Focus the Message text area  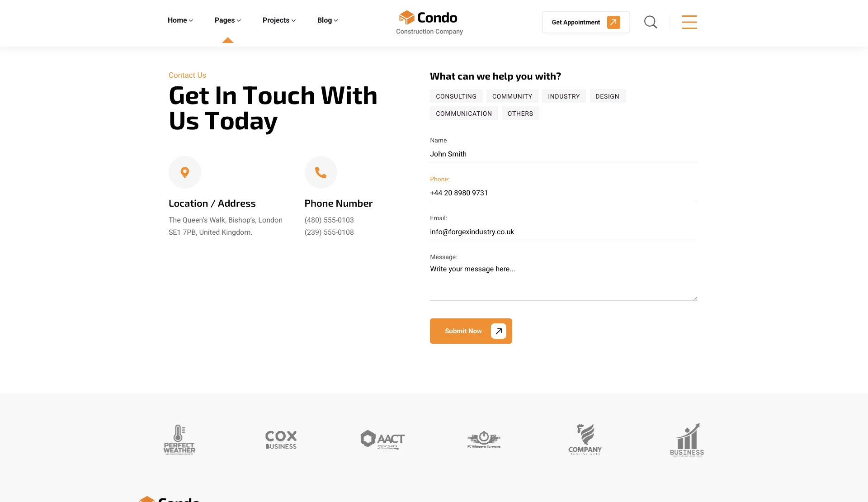click(x=563, y=281)
